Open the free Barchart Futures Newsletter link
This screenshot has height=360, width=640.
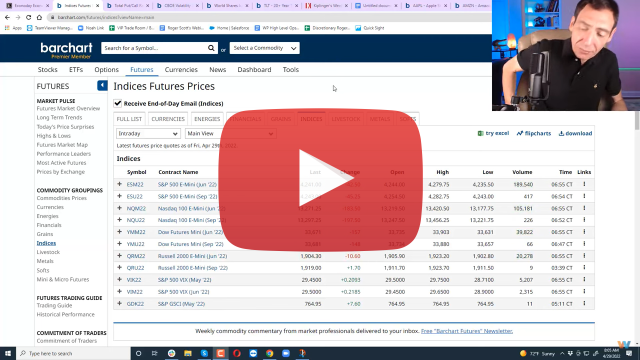point(467,331)
